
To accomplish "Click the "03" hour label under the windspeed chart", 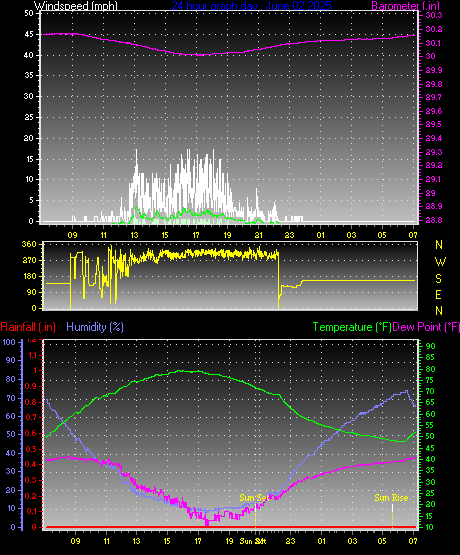I will pyautogui.click(x=351, y=235).
